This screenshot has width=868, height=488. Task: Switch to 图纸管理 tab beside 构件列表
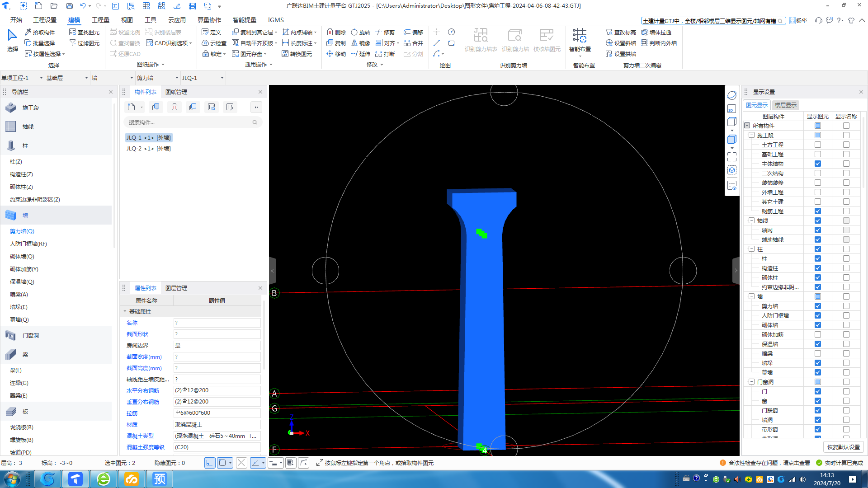176,92
